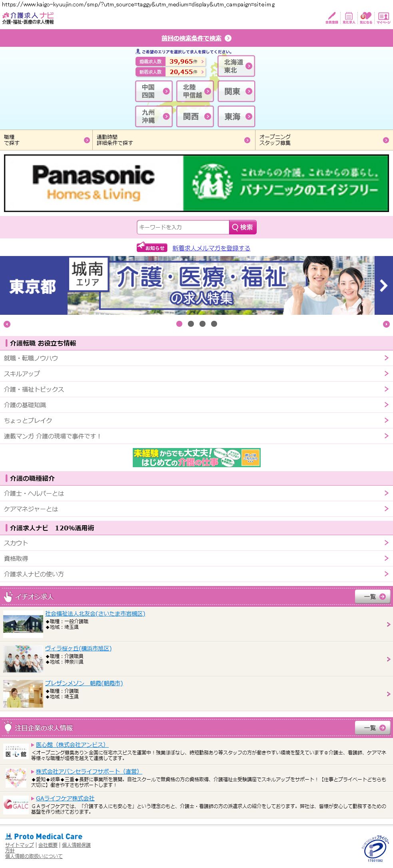Select 関東 area button
This screenshot has height=868, width=393.
tap(236, 91)
